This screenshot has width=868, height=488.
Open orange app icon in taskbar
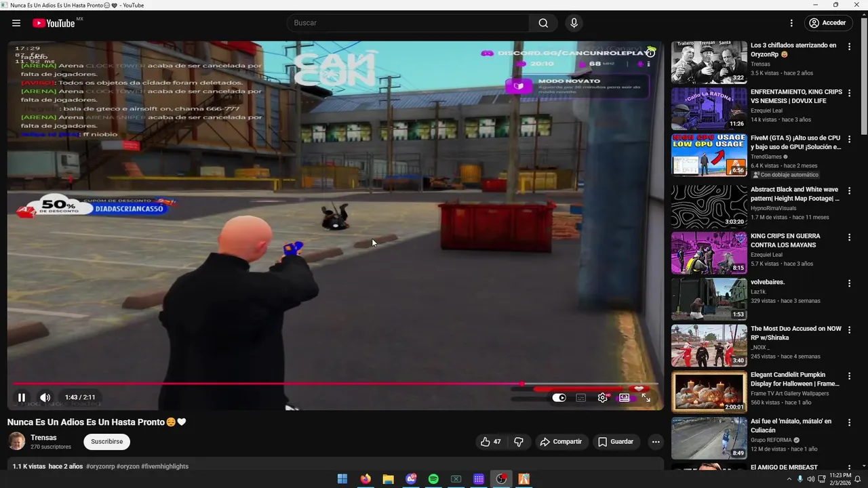(x=524, y=479)
